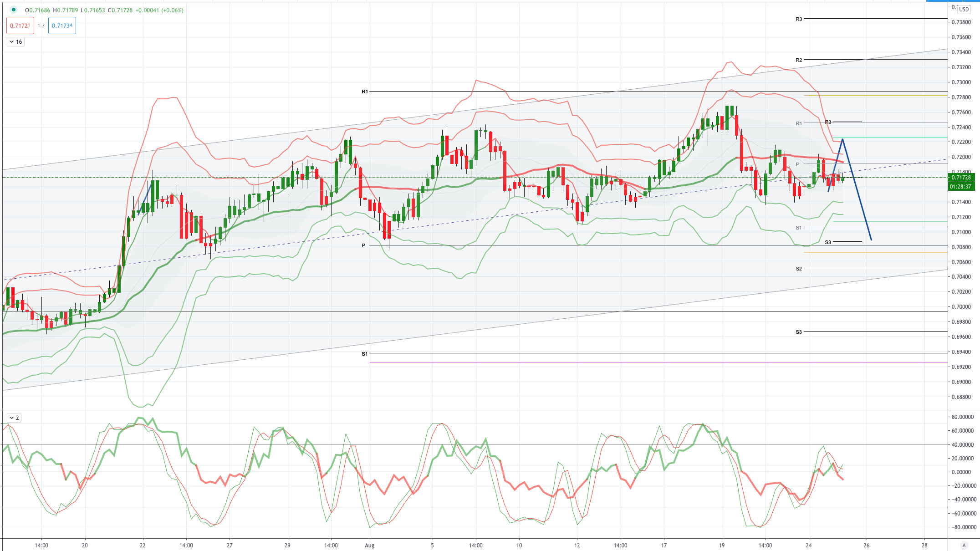Select the open value O0.71686 in legend
980x551 pixels.
tap(37, 10)
